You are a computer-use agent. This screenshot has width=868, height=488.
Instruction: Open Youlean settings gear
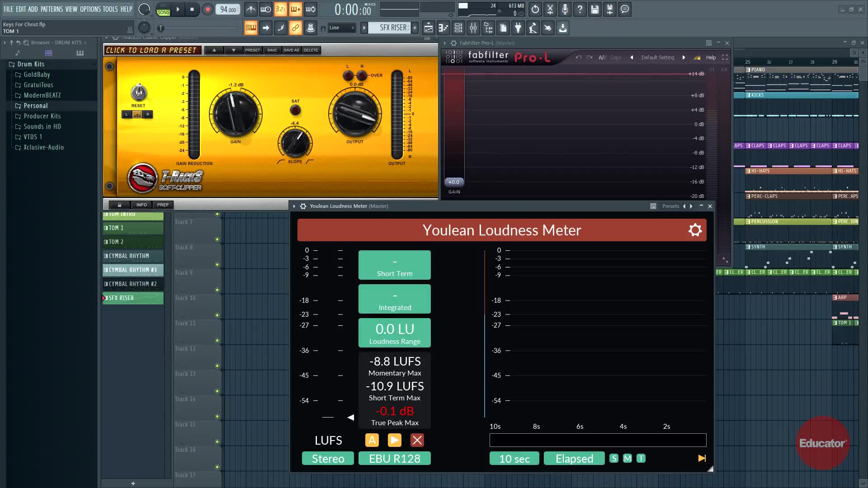(x=695, y=230)
